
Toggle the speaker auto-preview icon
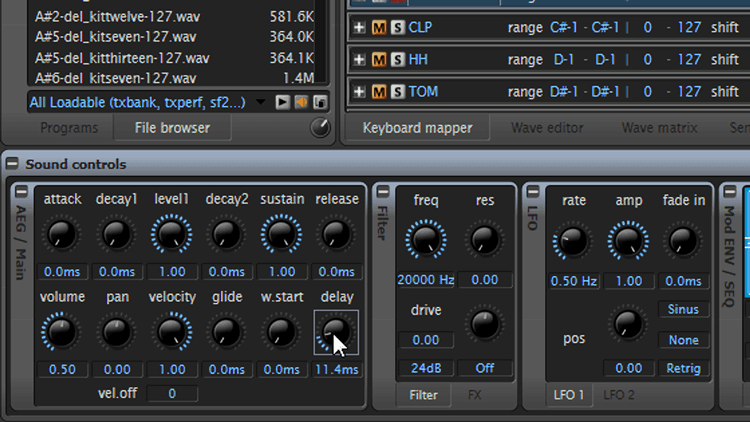300,102
